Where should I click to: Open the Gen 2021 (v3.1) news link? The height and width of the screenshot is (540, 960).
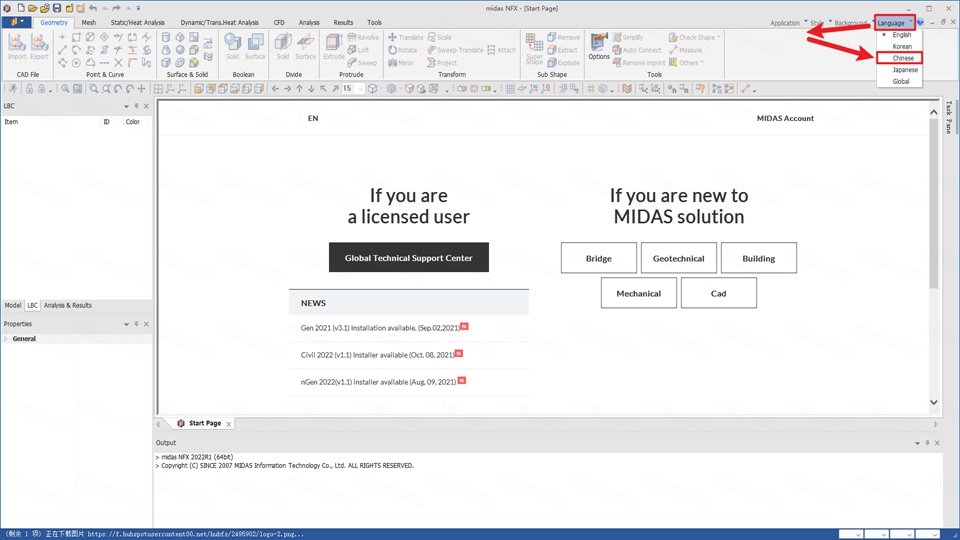point(380,328)
